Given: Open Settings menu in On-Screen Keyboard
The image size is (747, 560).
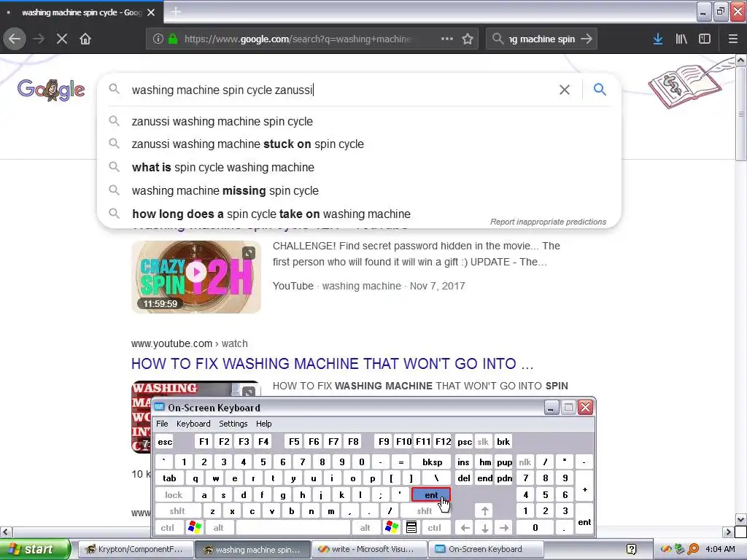Looking at the screenshot, I should coord(233,424).
